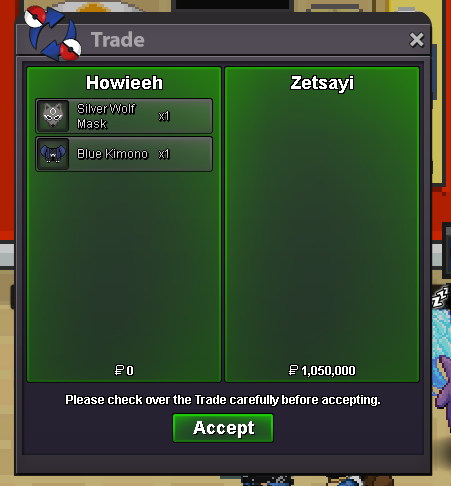Select the Silver Wolf Mask icon

point(53,116)
